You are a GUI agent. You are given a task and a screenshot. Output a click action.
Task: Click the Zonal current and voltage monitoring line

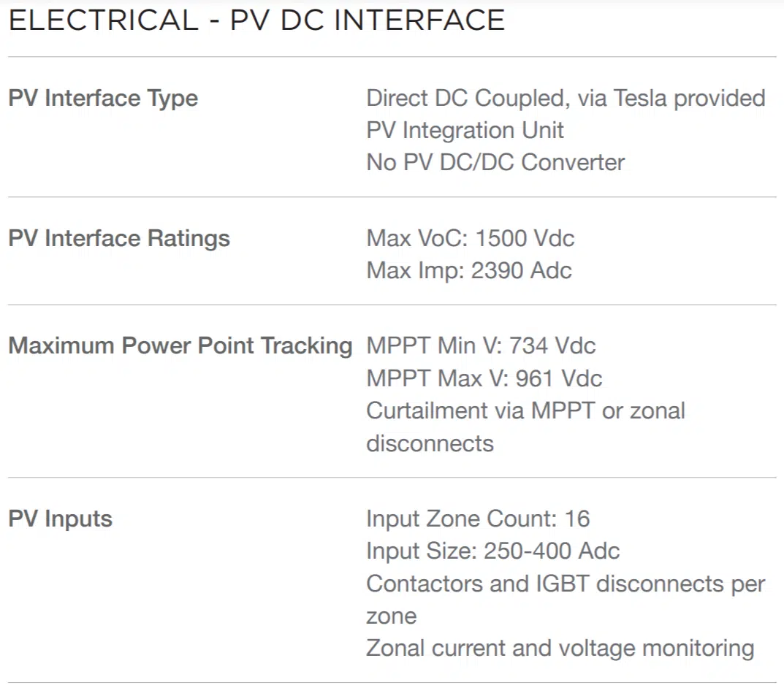560,648
